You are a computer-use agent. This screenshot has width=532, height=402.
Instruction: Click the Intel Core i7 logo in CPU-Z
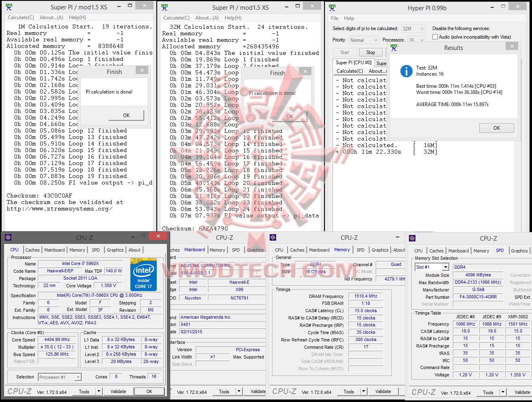[143, 274]
